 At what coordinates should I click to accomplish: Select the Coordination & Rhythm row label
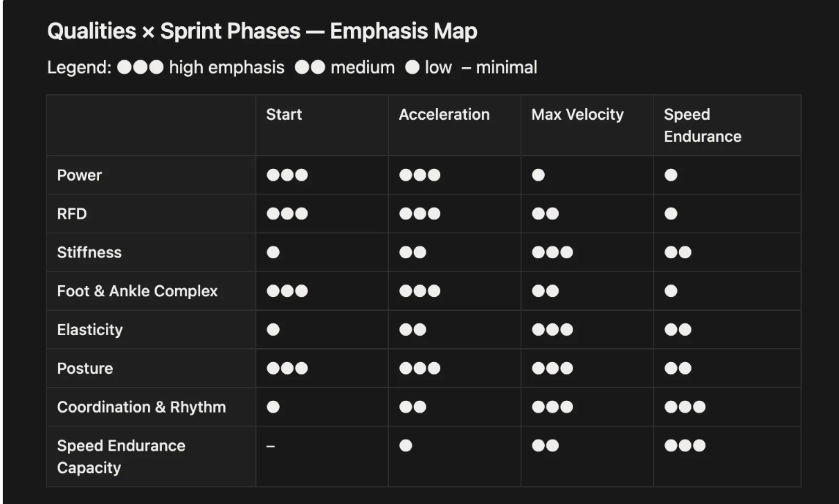coord(141,407)
